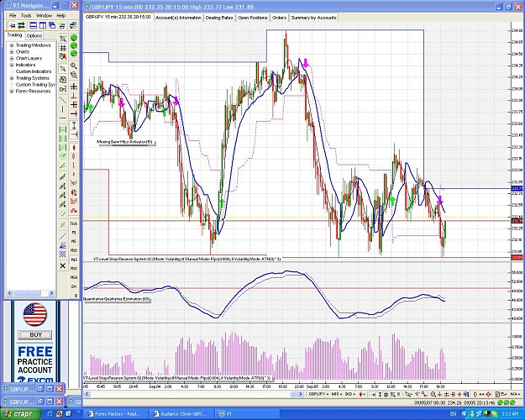Click the BUY button in the ad
This screenshot has width=525, height=420.
(35, 334)
